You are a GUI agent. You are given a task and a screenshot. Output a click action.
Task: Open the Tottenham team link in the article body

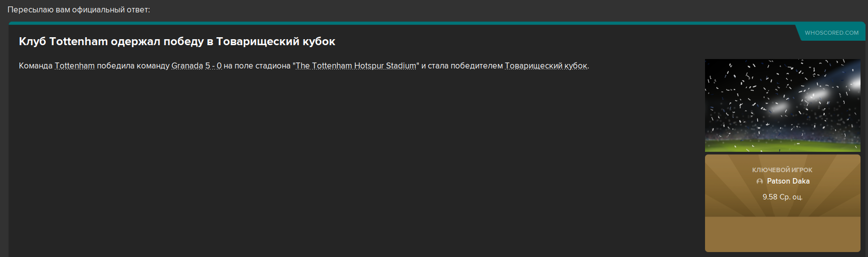tap(75, 66)
